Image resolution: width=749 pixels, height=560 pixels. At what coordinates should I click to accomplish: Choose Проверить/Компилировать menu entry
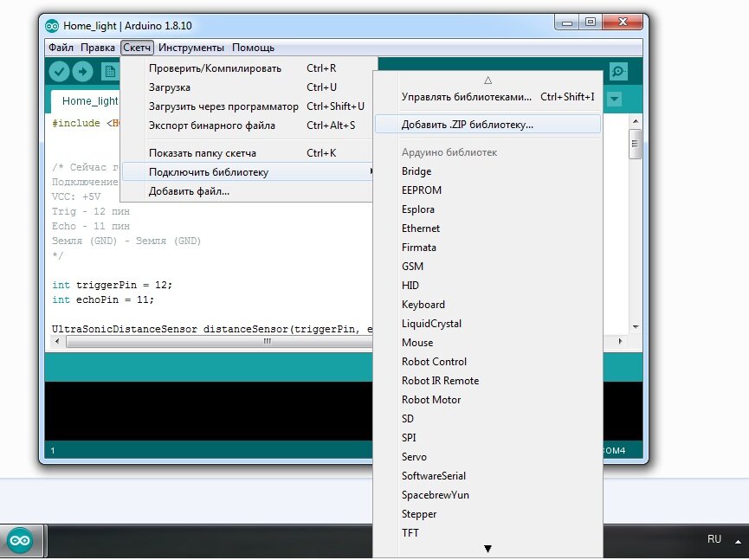pos(247,68)
